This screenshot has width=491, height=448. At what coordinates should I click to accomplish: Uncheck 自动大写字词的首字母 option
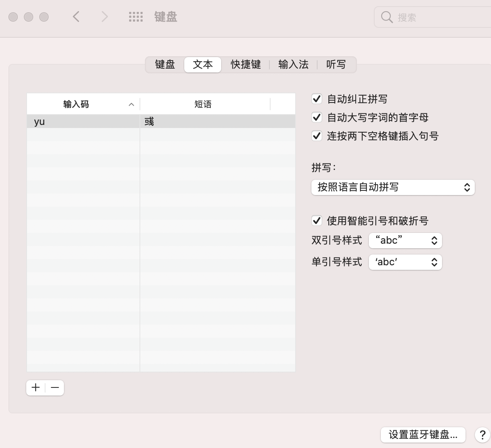coord(317,118)
